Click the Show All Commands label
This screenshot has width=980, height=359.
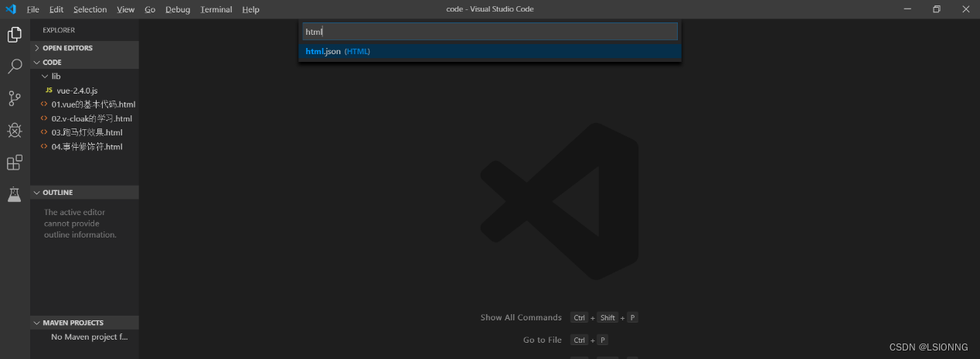tap(521, 318)
